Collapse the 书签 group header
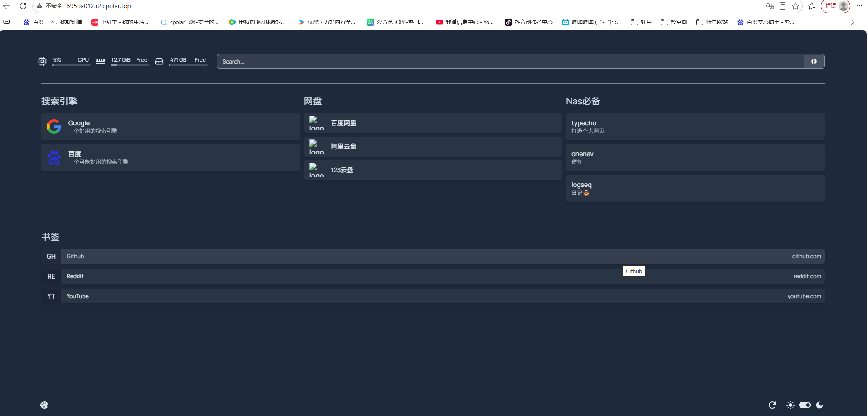The width and height of the screenshot is (868, 416). pos(50,237)
